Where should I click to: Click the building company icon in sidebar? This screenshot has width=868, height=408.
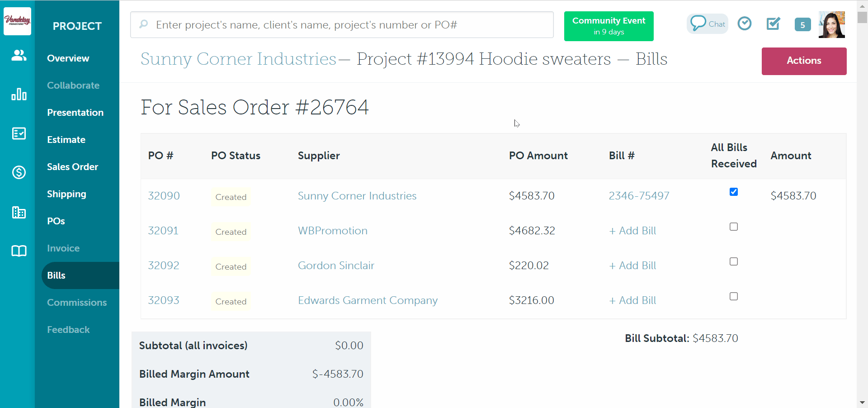click(x=19, y=212)
